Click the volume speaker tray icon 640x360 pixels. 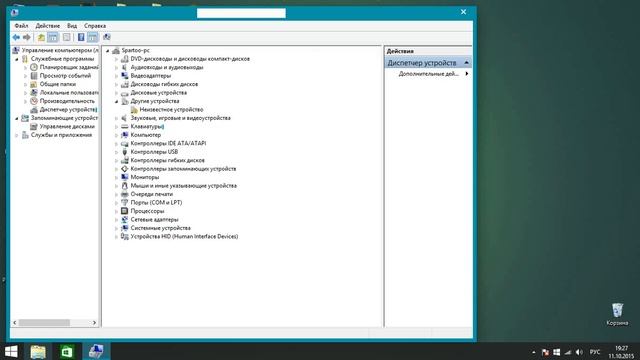tap(579, 352)
